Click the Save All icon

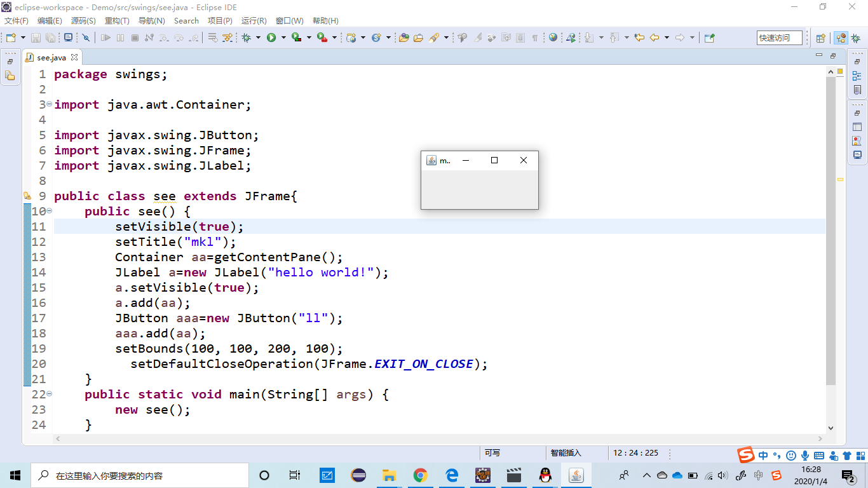[x=50, y=37]
